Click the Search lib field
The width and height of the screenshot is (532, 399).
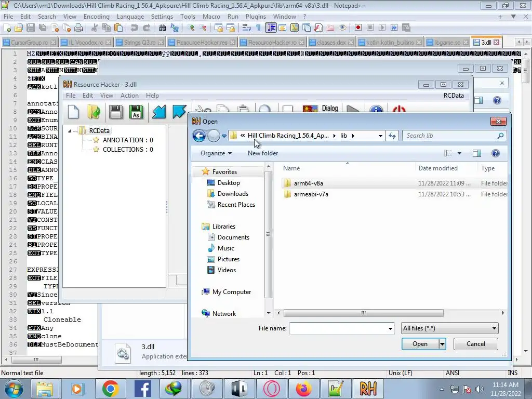pos(450,136)
